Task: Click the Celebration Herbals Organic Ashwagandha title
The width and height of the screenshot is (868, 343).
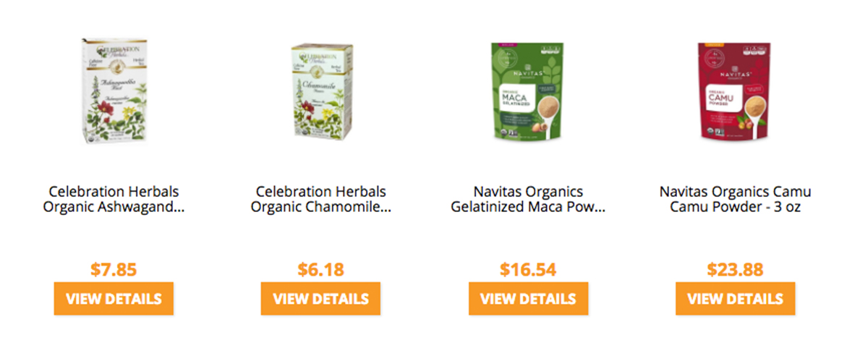Action: [x=114, y=200]
